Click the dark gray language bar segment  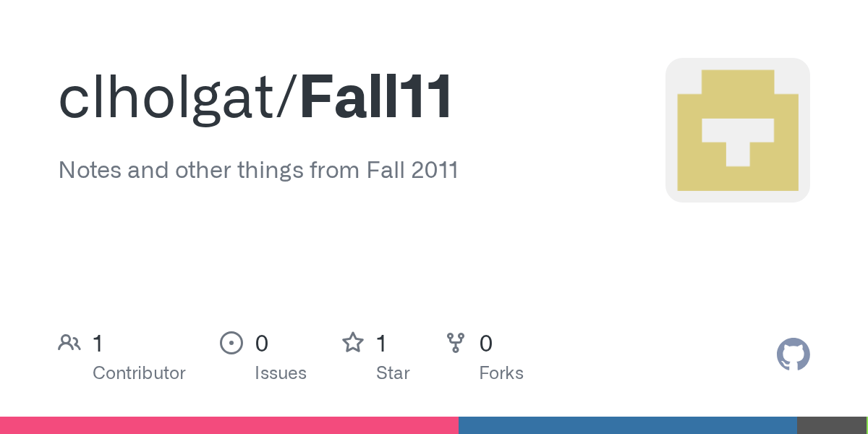(x=830, y=425)
